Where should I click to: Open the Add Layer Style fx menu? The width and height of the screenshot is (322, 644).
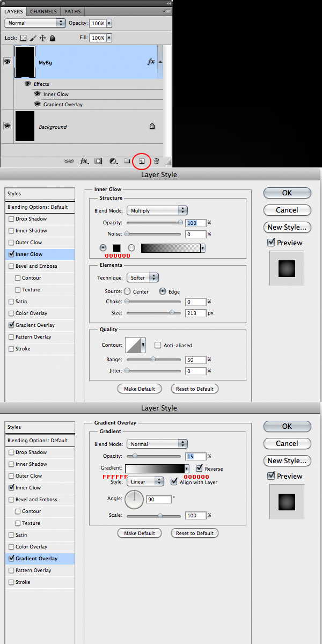[x=84, y=160]
